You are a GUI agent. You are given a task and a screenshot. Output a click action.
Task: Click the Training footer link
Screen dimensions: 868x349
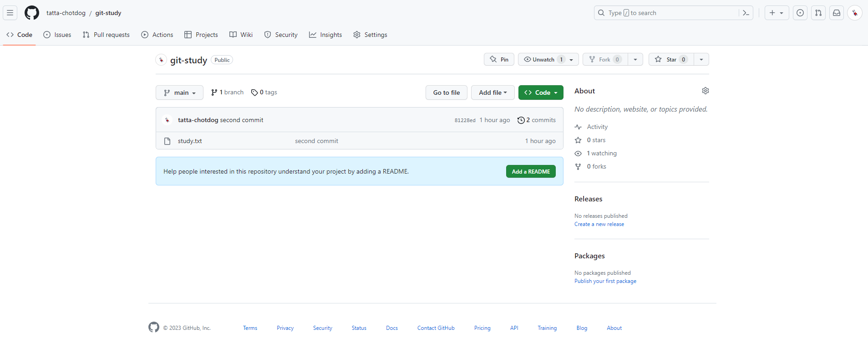point(547,328)
